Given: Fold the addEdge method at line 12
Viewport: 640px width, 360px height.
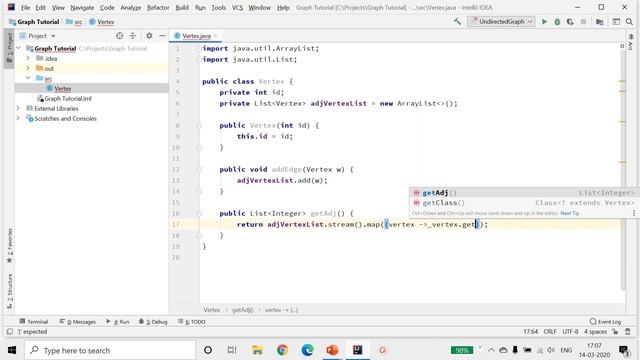Looking at the screenshot, I should (200, 169).
